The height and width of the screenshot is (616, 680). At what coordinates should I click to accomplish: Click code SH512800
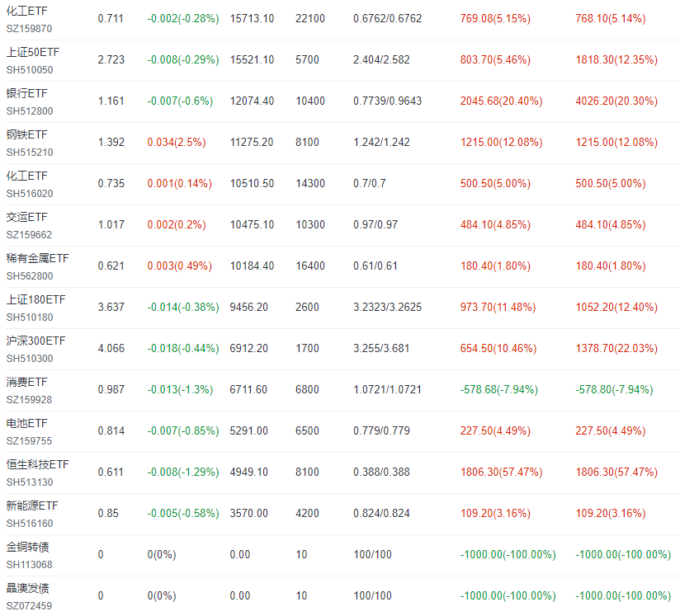pos(30,111)
